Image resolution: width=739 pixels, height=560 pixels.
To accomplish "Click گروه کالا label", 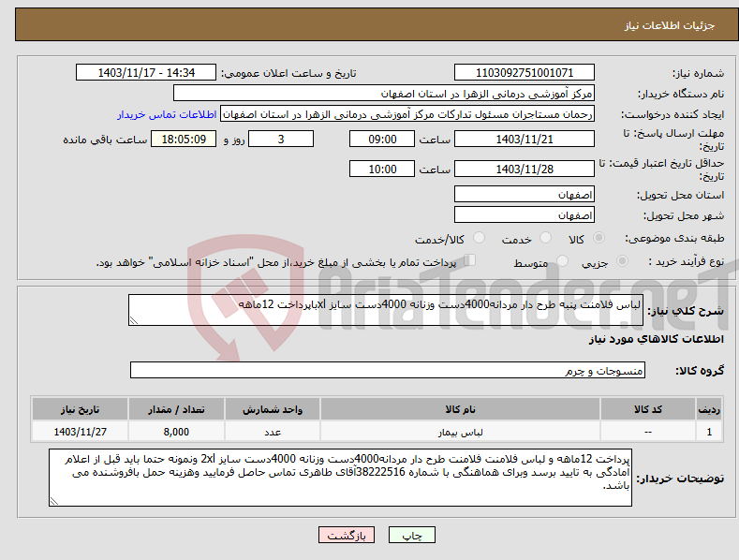I will (700, 371).
